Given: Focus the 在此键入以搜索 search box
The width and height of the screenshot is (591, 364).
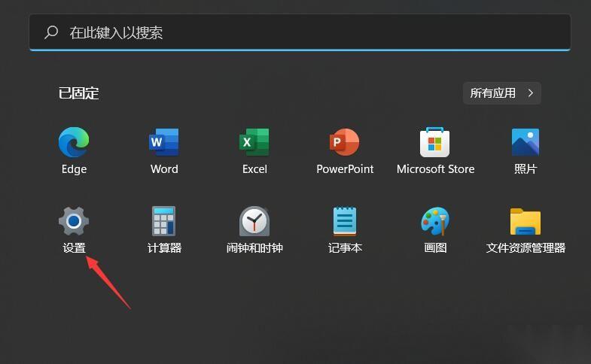Looking at the screenshot, I should click(301, 32).
